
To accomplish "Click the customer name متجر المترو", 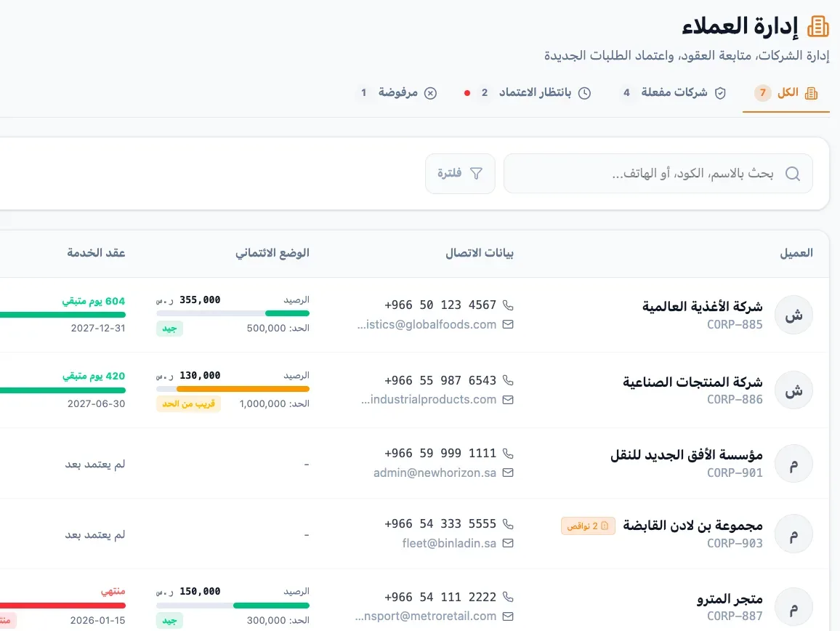I will pyautogui.click(x=730, y=599).
